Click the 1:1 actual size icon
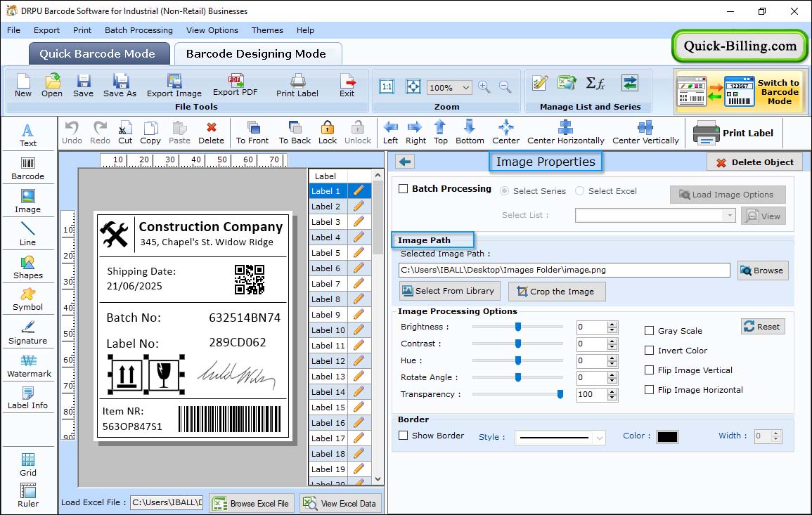This screenshot has height=515, width=812. tap(387, 86)
